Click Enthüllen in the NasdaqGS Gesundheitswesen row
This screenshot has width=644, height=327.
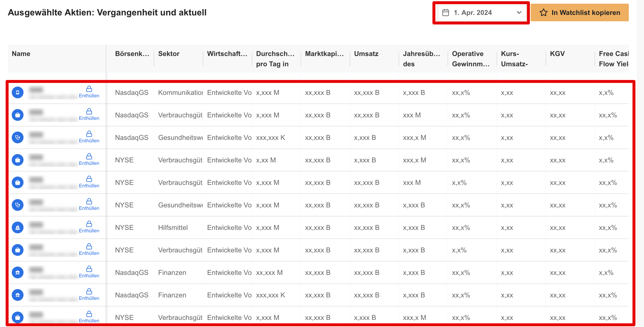[89, 141]
